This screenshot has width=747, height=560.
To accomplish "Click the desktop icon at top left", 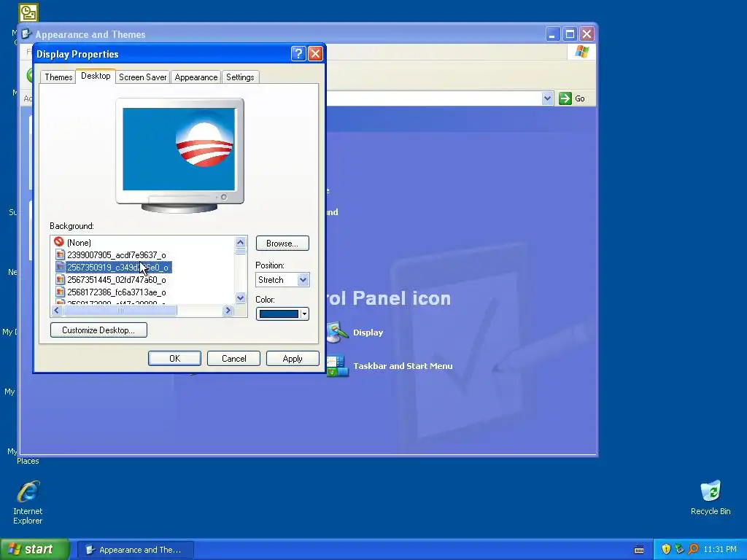I will pyautogui.click(x=28, y=12).
